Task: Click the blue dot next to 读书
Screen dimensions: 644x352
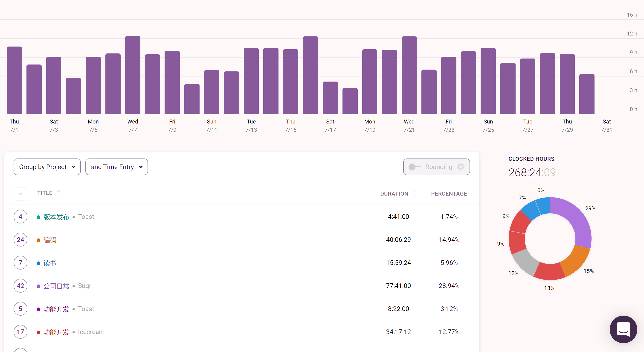Action: coord(38,263)
